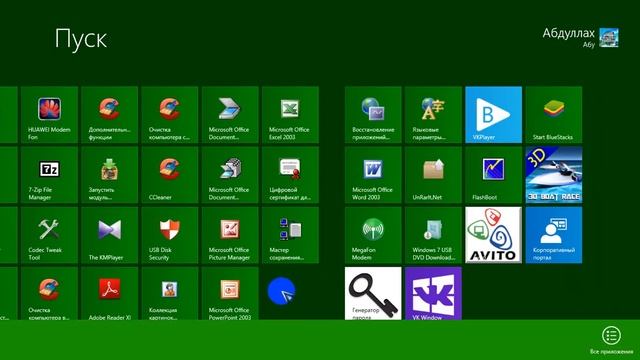Launch Adobe Reader XI
Image resolution: width=640 pixels, height=360 pixels.
109,293
